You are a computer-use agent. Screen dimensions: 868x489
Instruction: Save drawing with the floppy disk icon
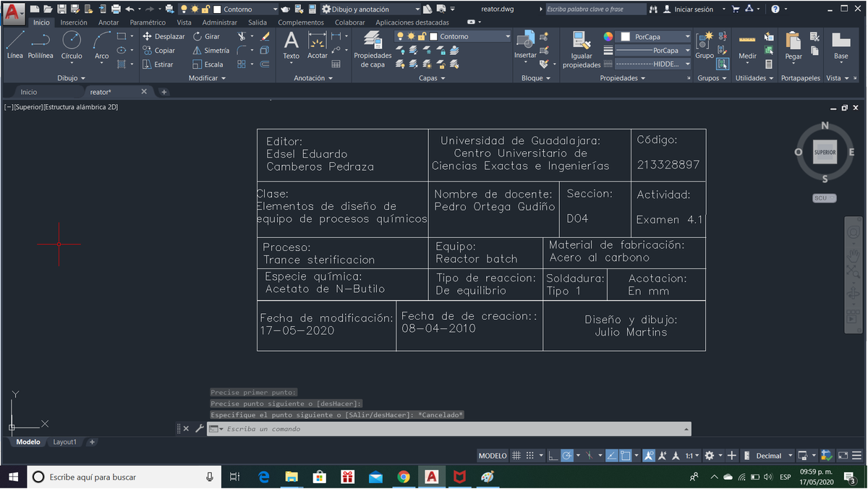pyautogui.click(x=61, y=9)
